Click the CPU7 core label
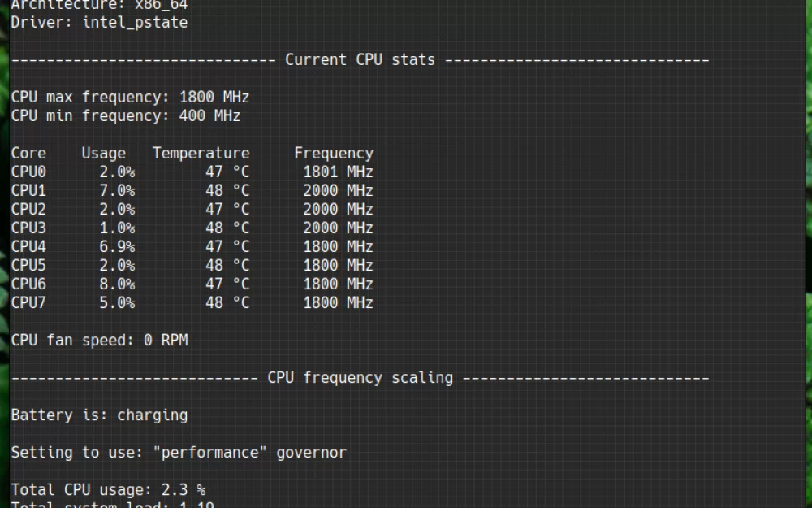Screen dimensions: 812x508 pos(28,303)
